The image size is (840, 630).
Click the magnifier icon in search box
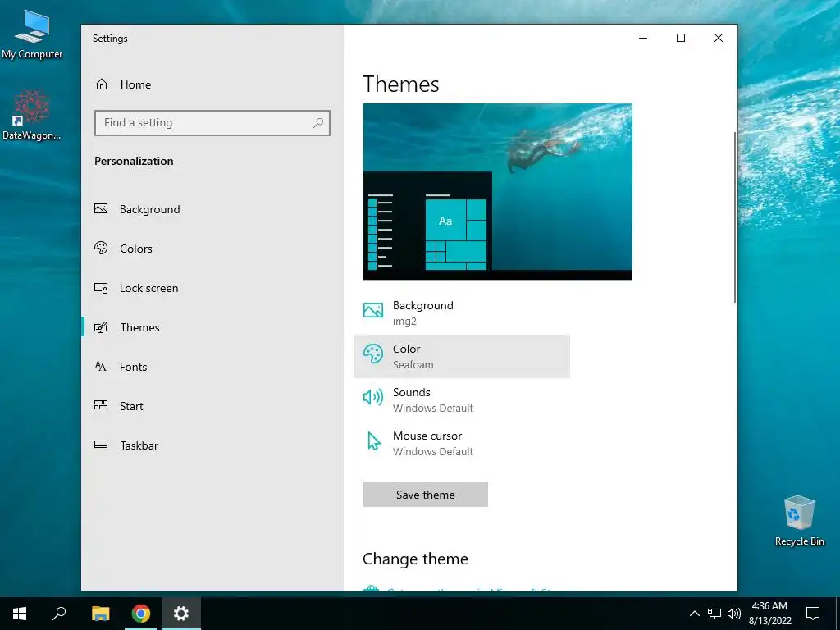click(318, 123)
